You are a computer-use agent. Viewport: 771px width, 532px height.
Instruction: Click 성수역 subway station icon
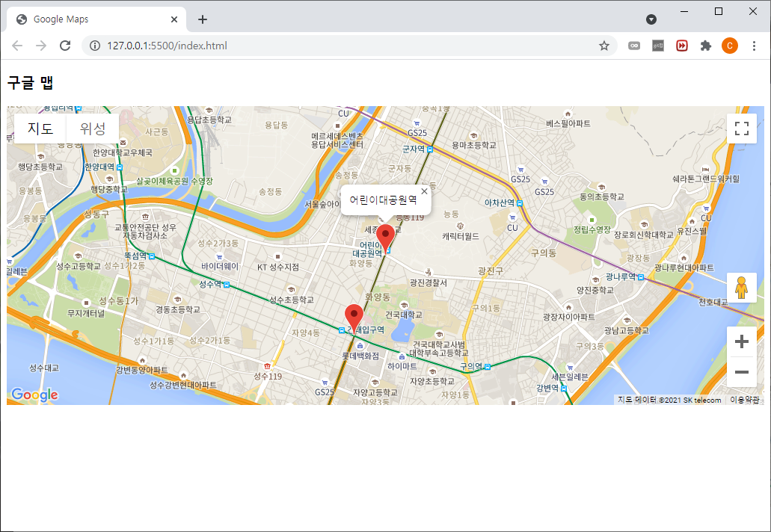tap(227, 285)
